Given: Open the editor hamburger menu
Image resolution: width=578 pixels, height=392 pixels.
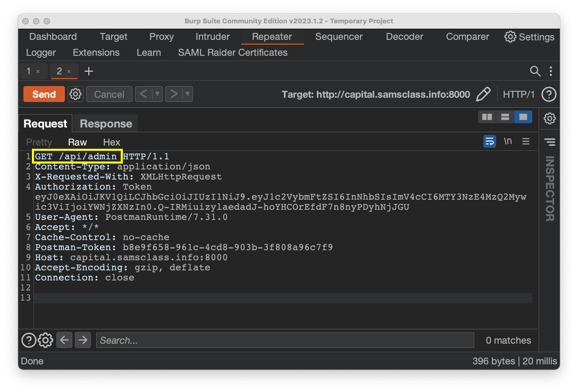Looking at the screenshot, I should click(x=526, y=141).
